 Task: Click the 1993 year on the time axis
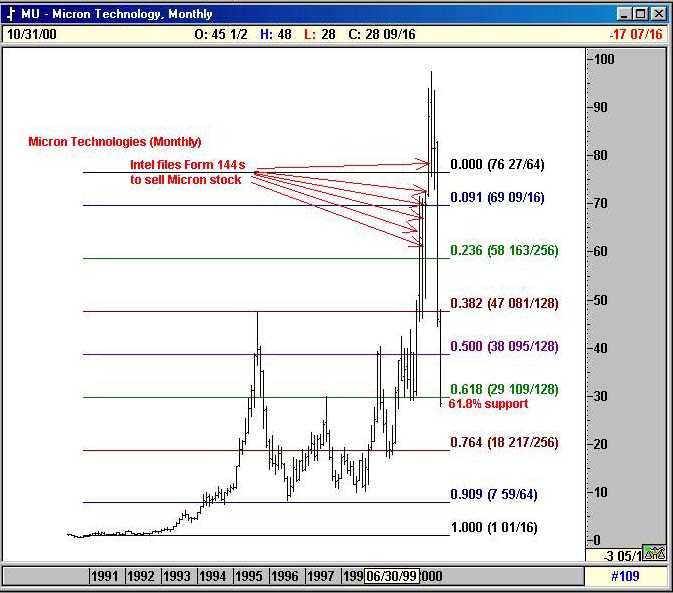[177, 576]
